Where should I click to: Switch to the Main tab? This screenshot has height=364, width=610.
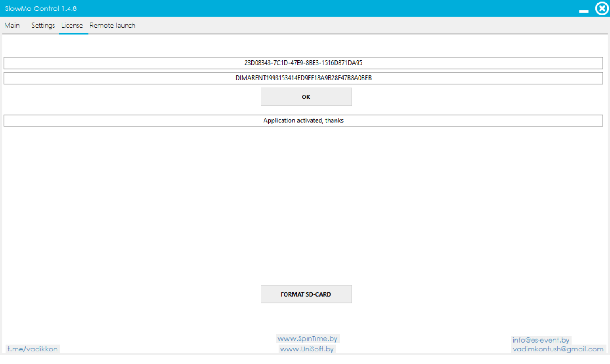click(x=12, y=26)
